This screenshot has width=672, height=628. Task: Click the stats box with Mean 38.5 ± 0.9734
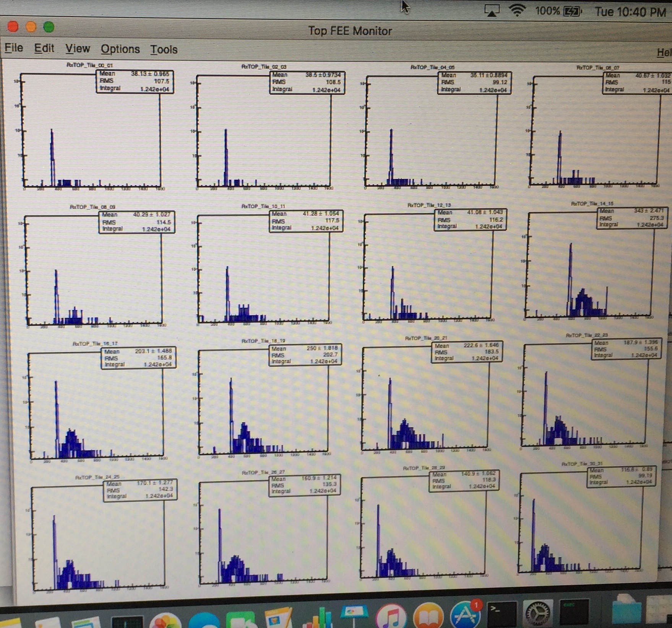(x=307, y=82)
